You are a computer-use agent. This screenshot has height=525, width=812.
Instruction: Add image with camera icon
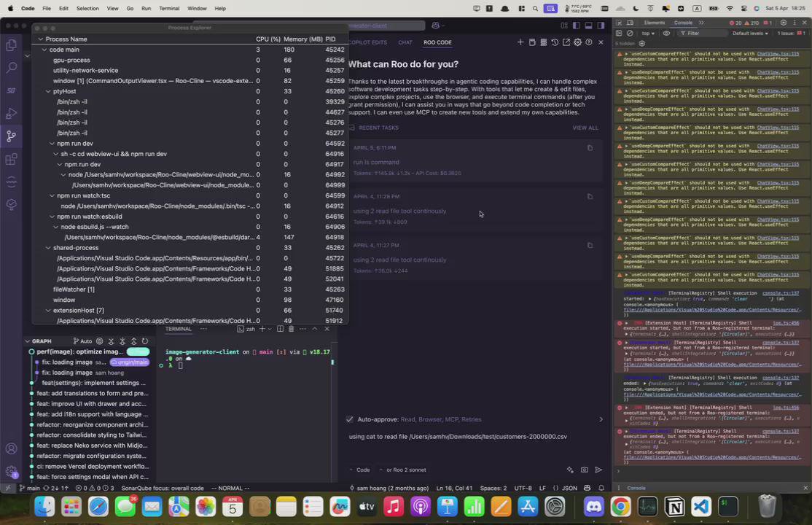pos(584,470)
